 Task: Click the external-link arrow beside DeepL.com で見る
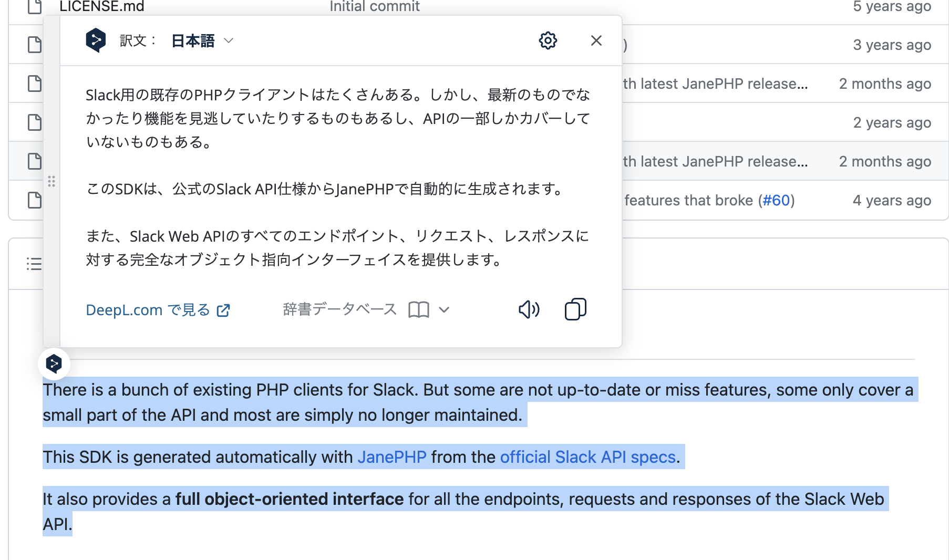[223, 310]
